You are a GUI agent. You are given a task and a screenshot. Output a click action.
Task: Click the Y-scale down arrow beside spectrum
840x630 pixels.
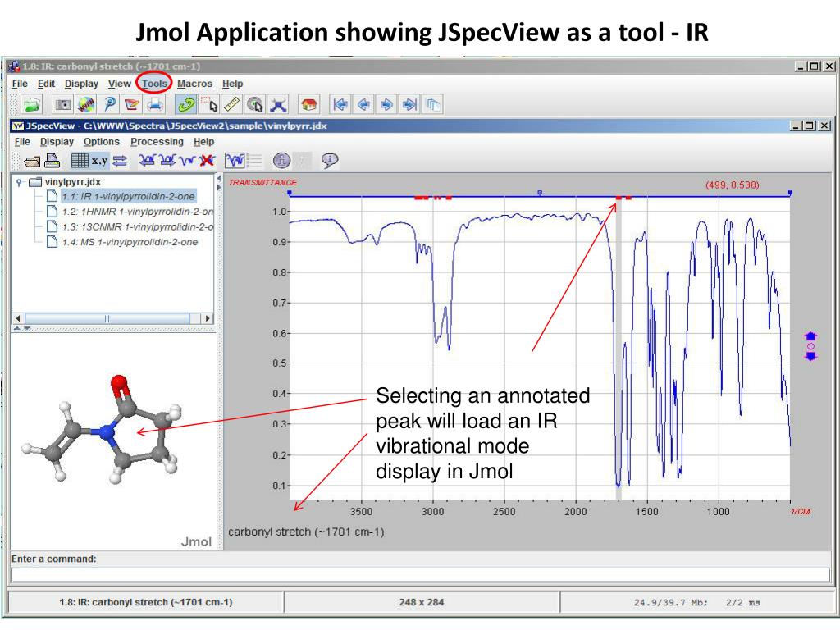click(810, 356)
